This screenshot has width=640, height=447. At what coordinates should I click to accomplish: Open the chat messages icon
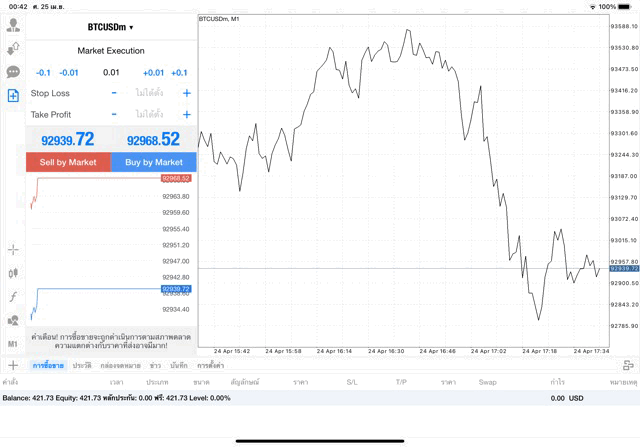click(x=13, y=72)
